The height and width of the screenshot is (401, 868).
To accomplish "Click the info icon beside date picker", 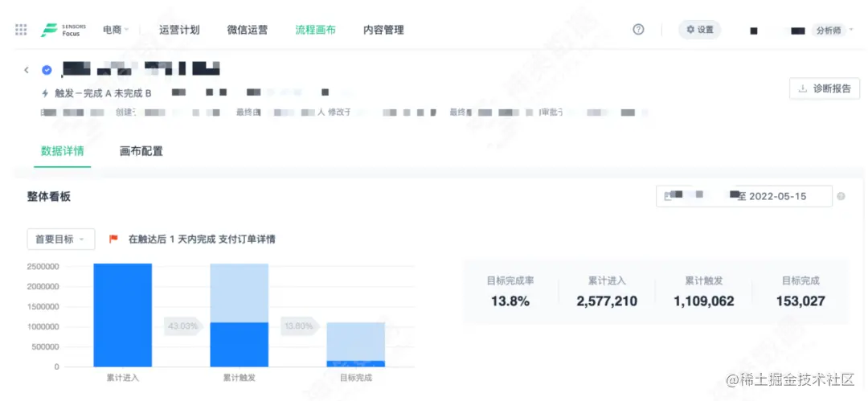I will tap(841, 196).
